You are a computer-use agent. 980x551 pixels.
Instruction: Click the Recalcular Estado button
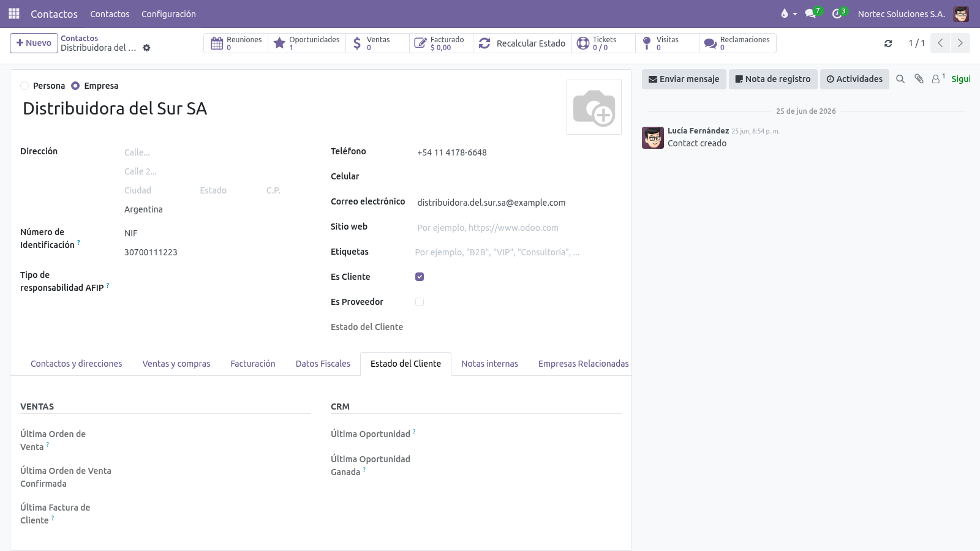pyautogui.click(x=522, y=43)
